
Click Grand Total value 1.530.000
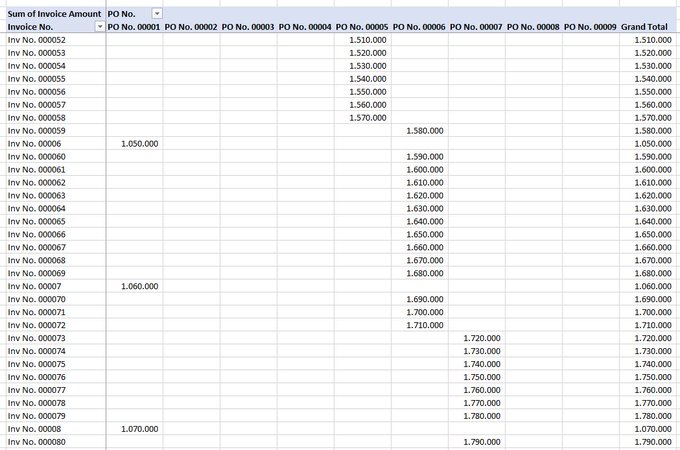[653, 66]
